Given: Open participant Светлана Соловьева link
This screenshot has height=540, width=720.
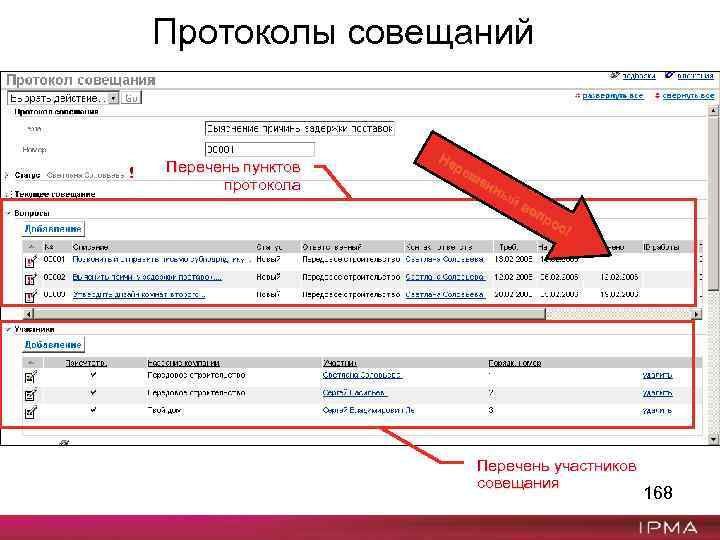Looking at the screenshot, I should pyautogui.click(x=362, y=375).
